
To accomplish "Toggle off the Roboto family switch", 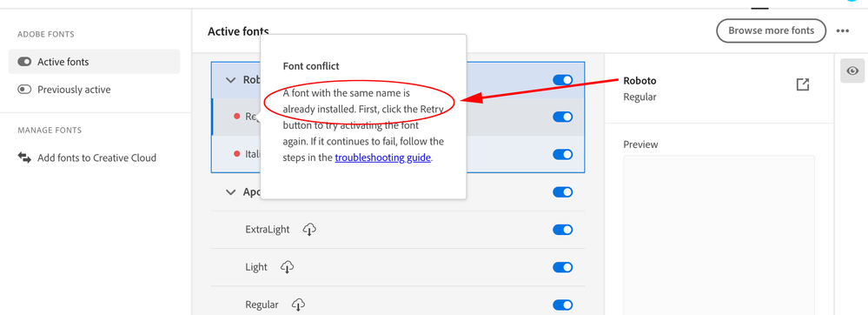I will click(x=562, y=80).
